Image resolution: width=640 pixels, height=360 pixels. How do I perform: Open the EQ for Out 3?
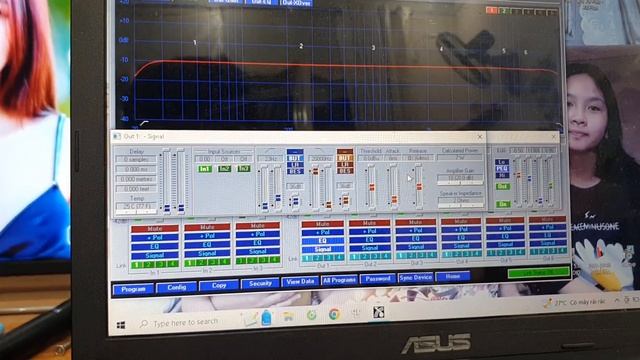416,239
